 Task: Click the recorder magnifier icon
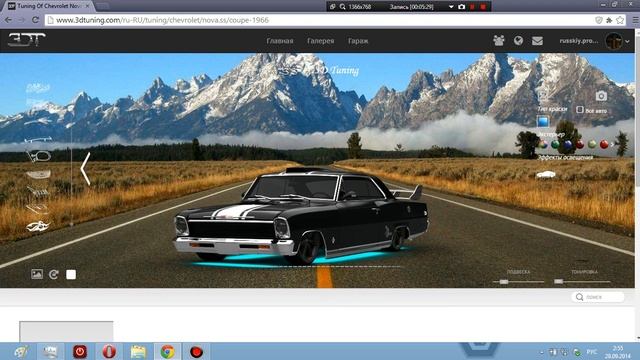pos(342,7)
